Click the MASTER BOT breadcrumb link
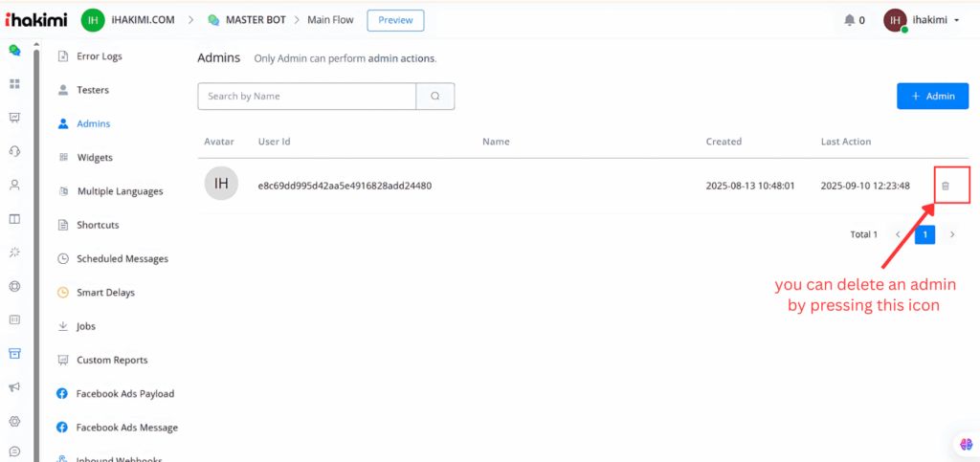Image resolution: width=980 pixels, height=462 pixels. pyautogui.click(x=250, y=20)
